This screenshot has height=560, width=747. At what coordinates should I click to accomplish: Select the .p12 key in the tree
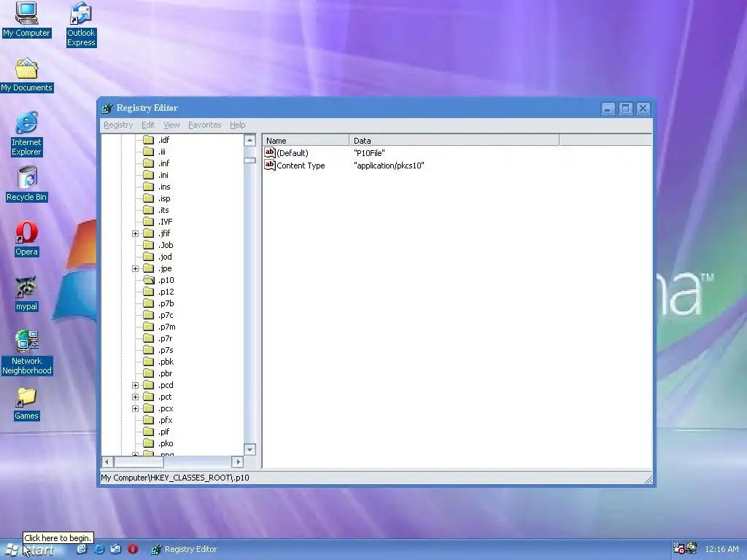[x=166, y=292]
